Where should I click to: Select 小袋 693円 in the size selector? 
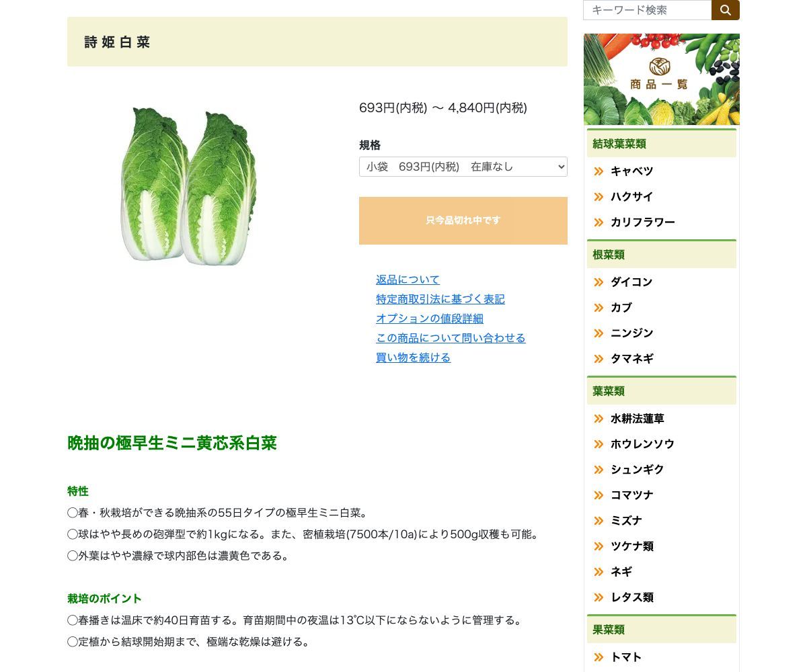[x=463, y=167]
